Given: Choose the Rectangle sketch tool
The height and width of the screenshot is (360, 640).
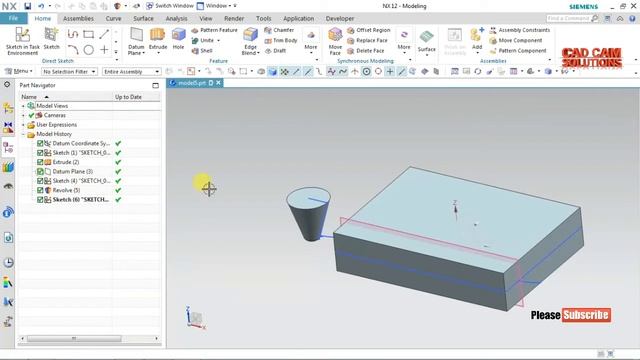Looking at the screenshot, I should pyautogui.click(x=89, y=34).
